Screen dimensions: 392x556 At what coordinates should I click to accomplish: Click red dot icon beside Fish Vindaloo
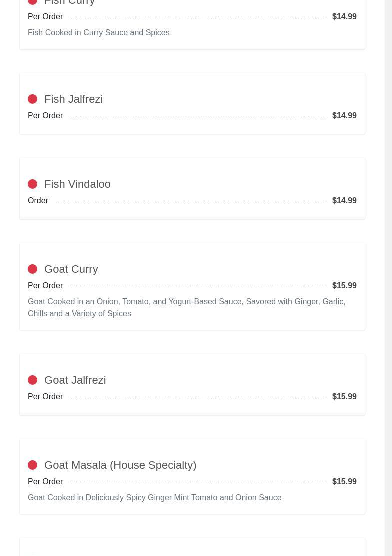[32, 184]
